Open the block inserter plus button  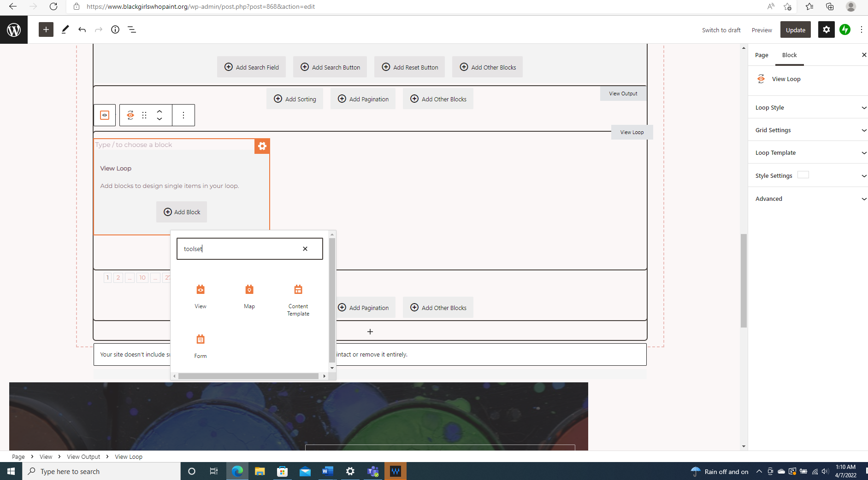point(46,29)
